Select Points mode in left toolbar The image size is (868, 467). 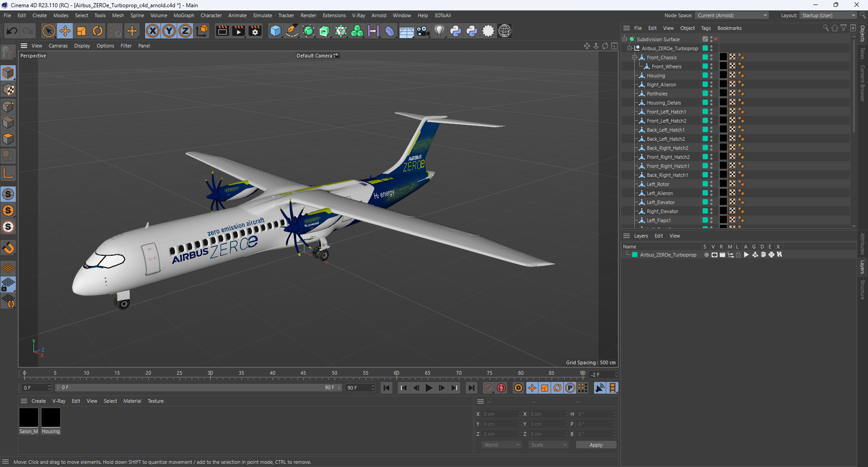pos(8,106)
